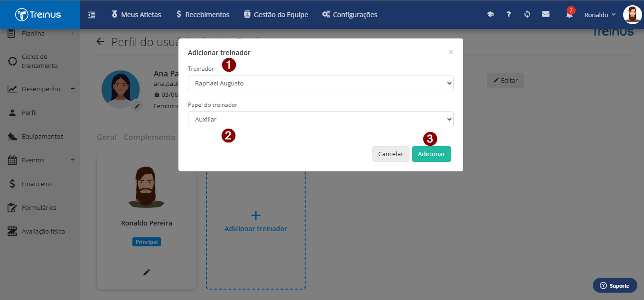Switch to the Geral tab
This screenshot has width=644, height=300.
pyautogui.click(x=106, y=137)
